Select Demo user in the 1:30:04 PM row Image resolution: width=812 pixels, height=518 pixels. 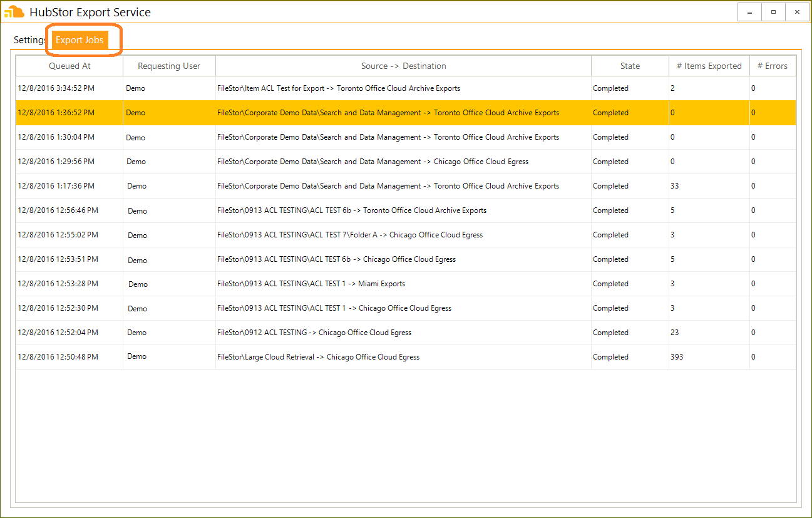point(135,137)
